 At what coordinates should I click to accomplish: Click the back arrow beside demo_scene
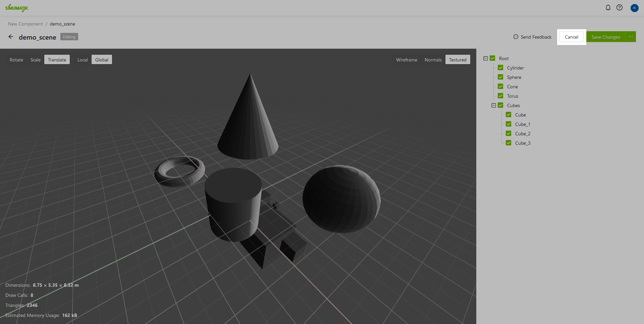pyautogui.click(x=11, y=37)
